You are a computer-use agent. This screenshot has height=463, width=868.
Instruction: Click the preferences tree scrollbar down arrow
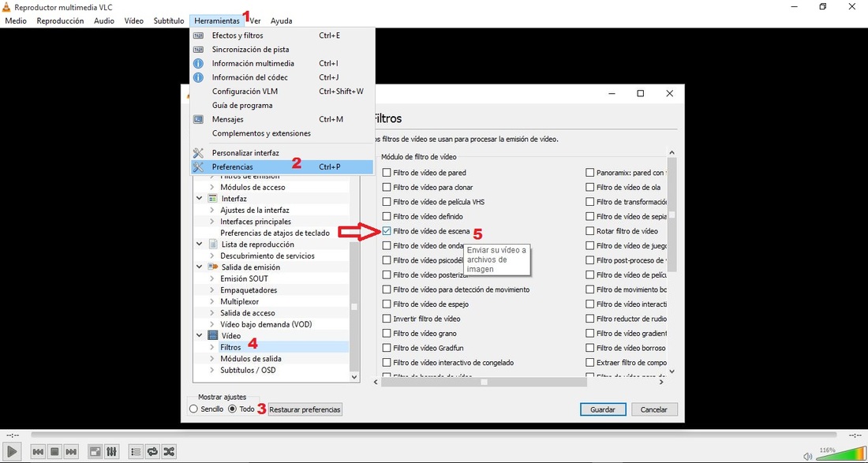coord(354,377)
